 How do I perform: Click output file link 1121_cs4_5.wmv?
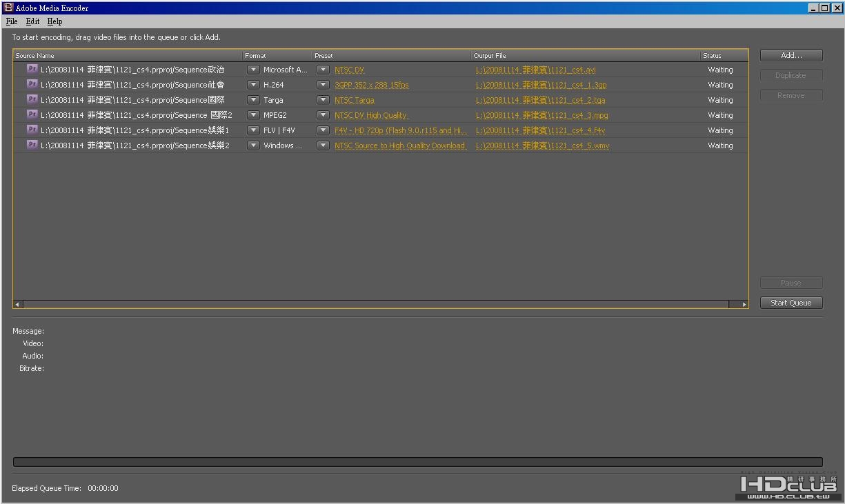pyautogui.click(x=543, y=145)
